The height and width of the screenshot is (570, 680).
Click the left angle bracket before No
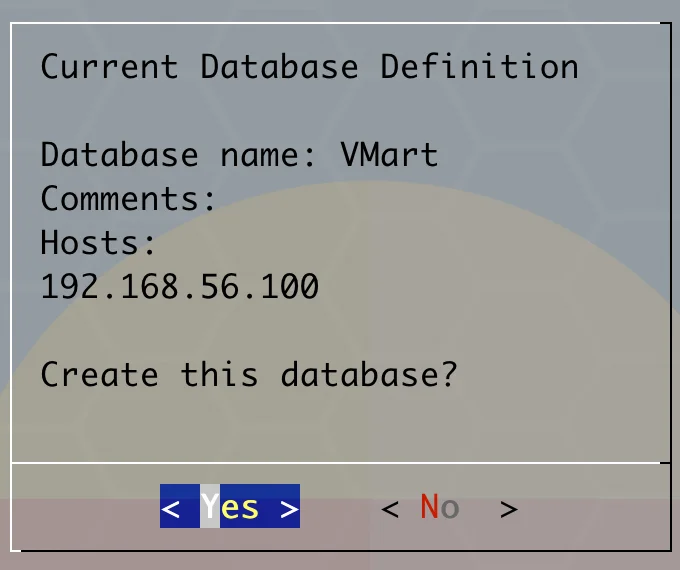[x=391, y=509]
